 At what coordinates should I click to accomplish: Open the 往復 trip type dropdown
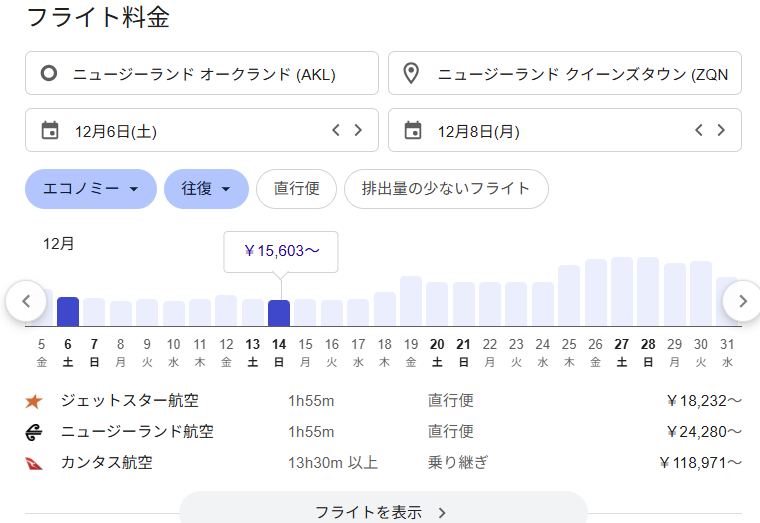[206, 189]
